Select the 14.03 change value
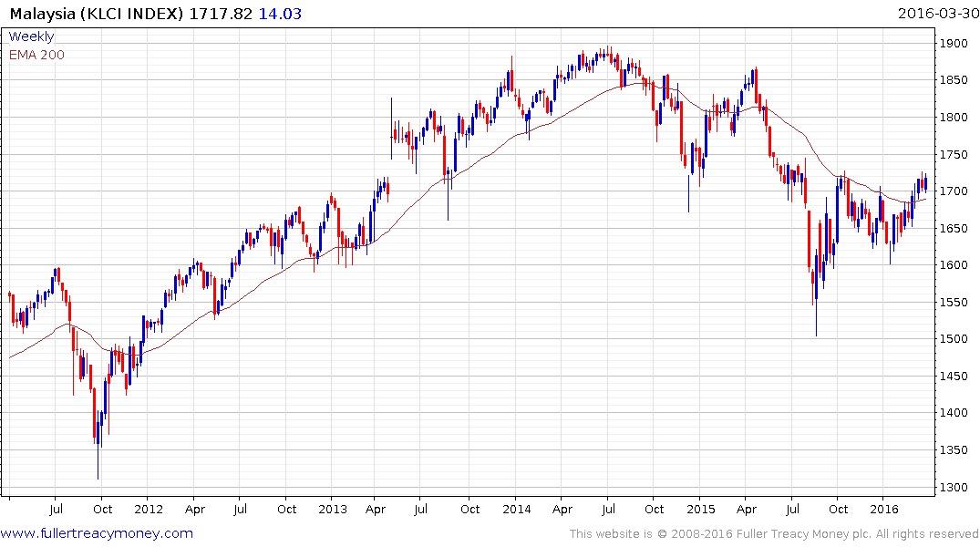Screen dimensions: 980x547 pos(280,14)
